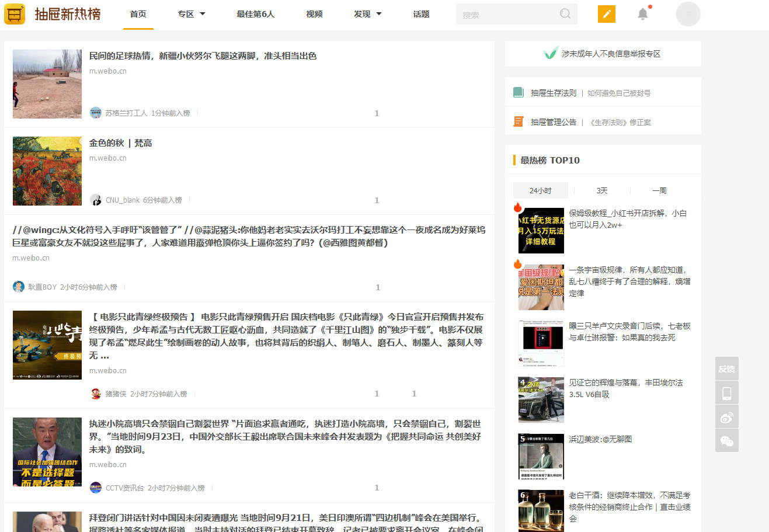This screenshot has height=532, width=769.
Task: Click username 苏格兰打工人
Action: pos(126,113)
